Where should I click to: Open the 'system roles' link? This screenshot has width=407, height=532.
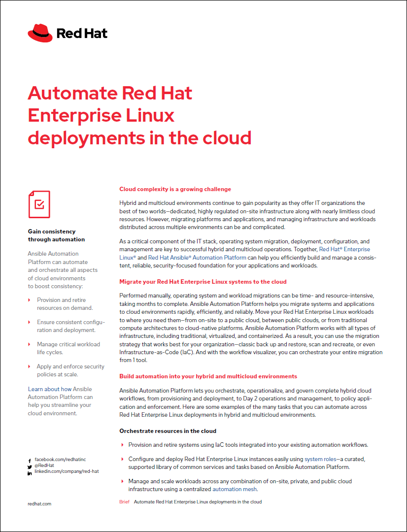point(320,459)
